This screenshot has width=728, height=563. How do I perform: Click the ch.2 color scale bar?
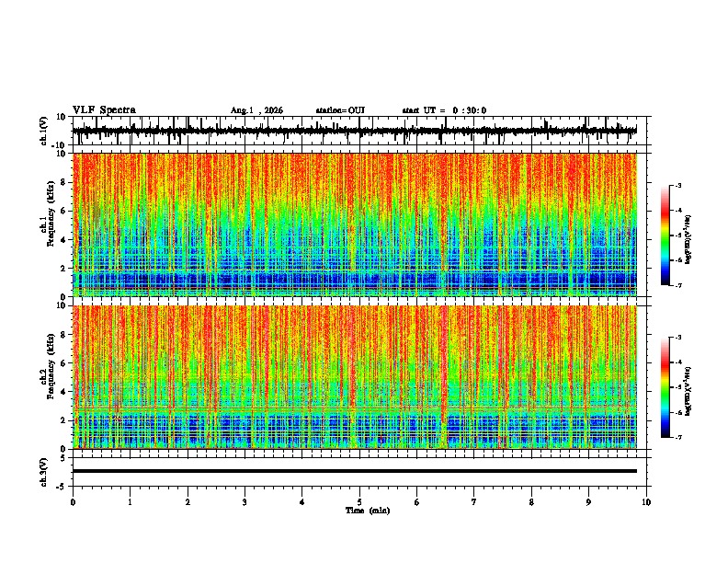coord(665,387)
